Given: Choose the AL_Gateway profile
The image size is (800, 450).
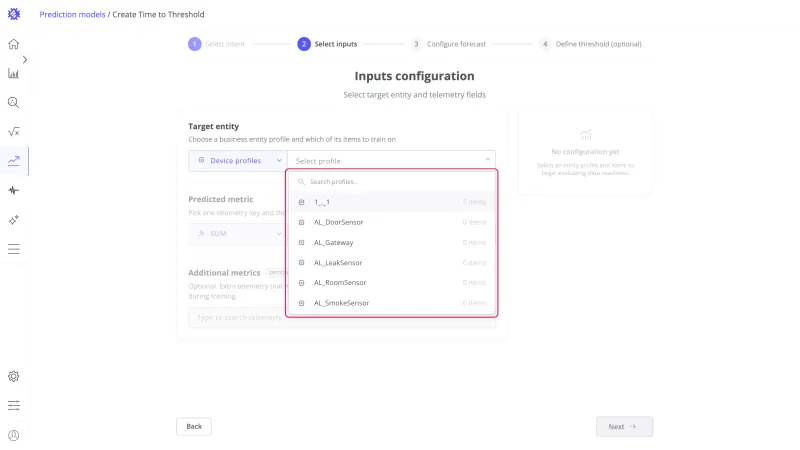Looking at the screenshot, I should tap(391, 242).
